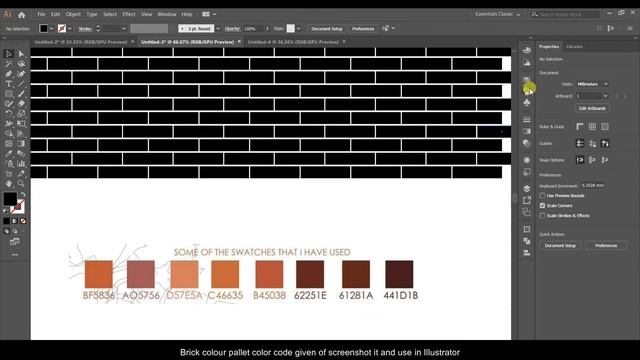Select the Selection tool arrow
This screenshot has width=640, height=360.
click(x=8, y=54)
